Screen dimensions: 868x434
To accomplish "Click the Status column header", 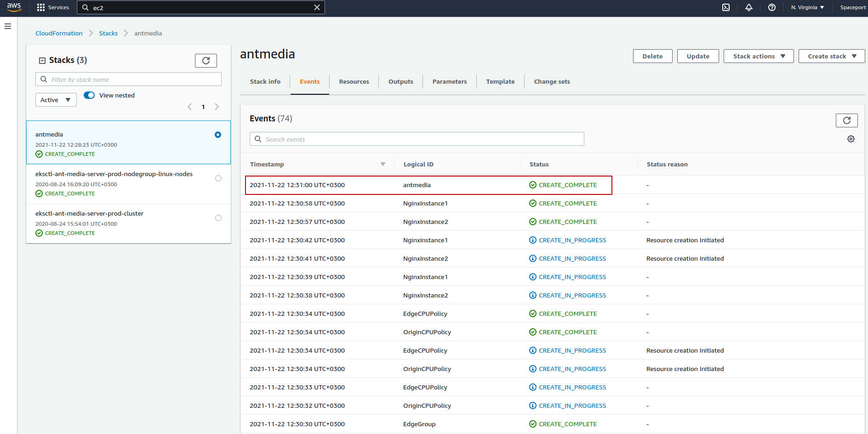I will (539, 164).
